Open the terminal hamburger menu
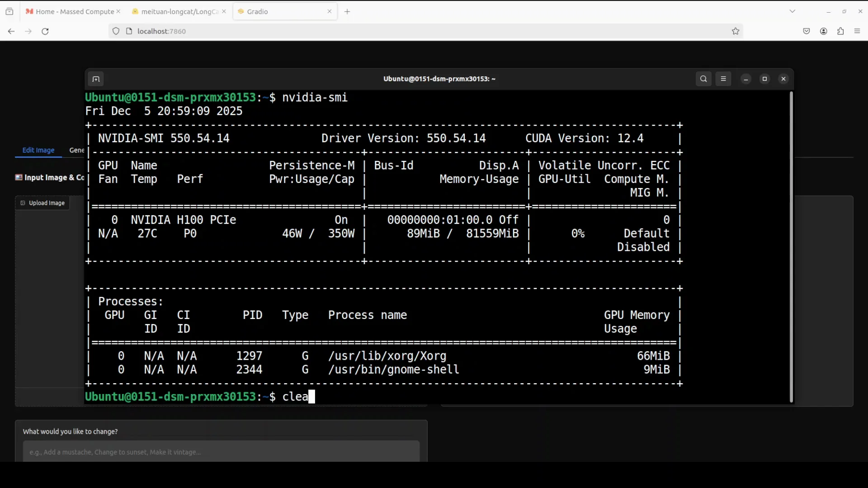 tap(724, 79)
